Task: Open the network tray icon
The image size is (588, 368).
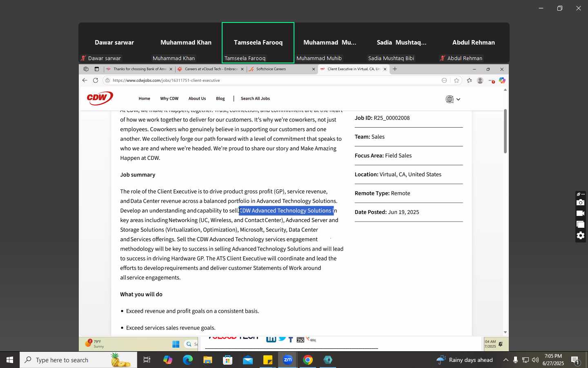Action: tap(526, 360)
